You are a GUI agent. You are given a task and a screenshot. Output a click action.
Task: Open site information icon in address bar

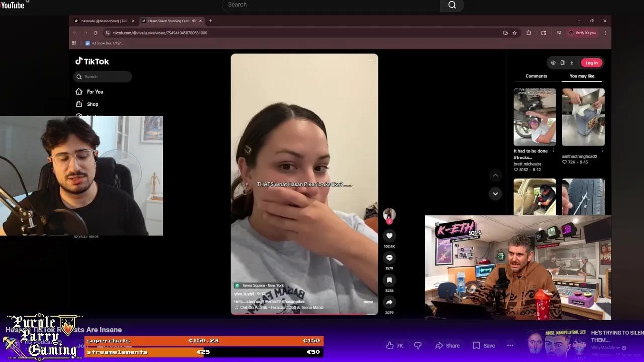pos(107,33)
